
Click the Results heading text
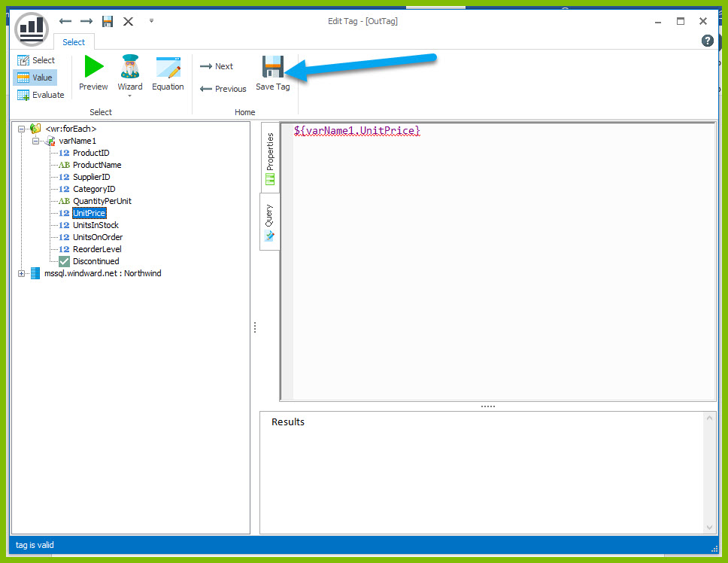pos(288,421)
